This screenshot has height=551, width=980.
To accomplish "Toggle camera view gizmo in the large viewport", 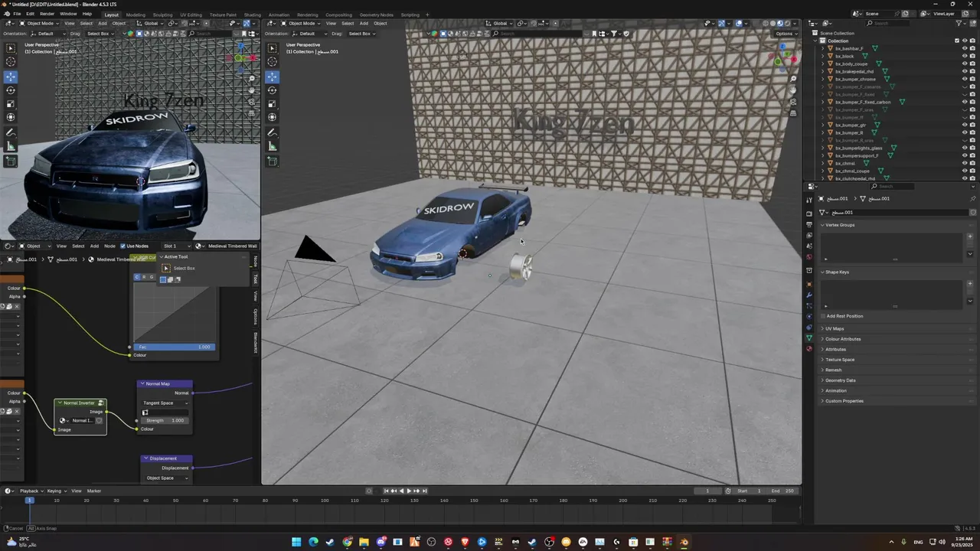I will (793, 102).
